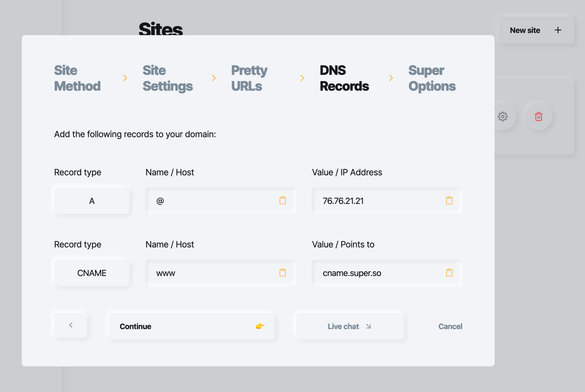Go to the Site Settings step
585x392 pixels.
[x=168, y=78]
